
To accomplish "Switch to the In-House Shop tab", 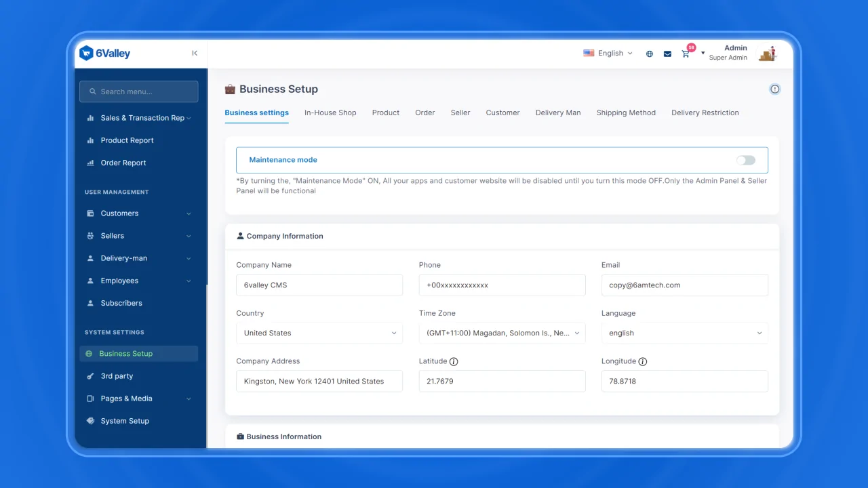I will coord(330,113).
